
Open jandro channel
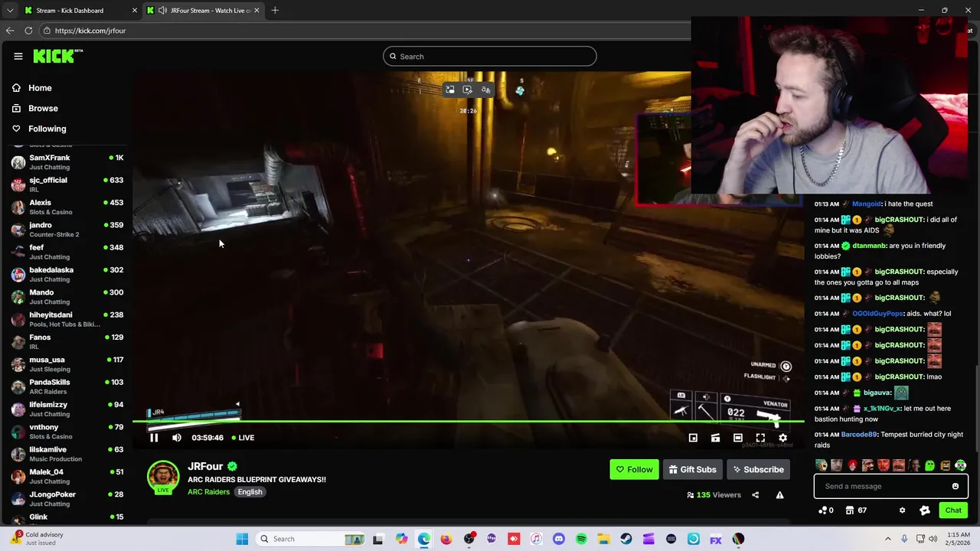click(x=67, y=230)
